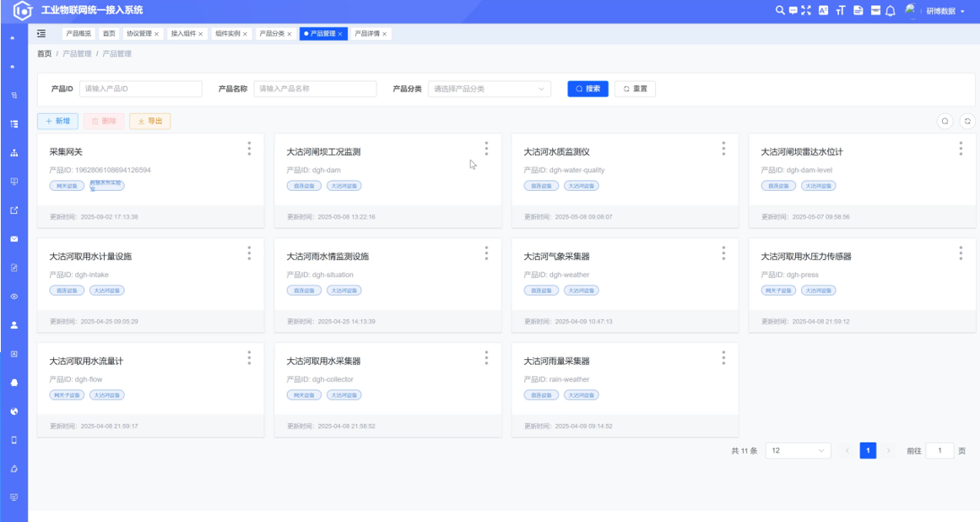
Task: Close the 产品详情 tab
Action: (x=385, y=35)
